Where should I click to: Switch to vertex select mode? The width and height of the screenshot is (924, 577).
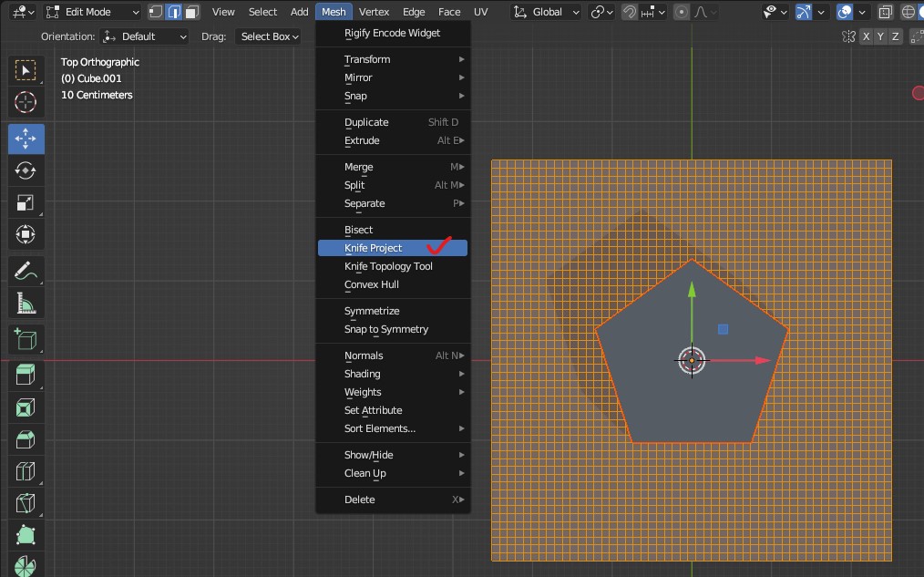tap(156, 12)
